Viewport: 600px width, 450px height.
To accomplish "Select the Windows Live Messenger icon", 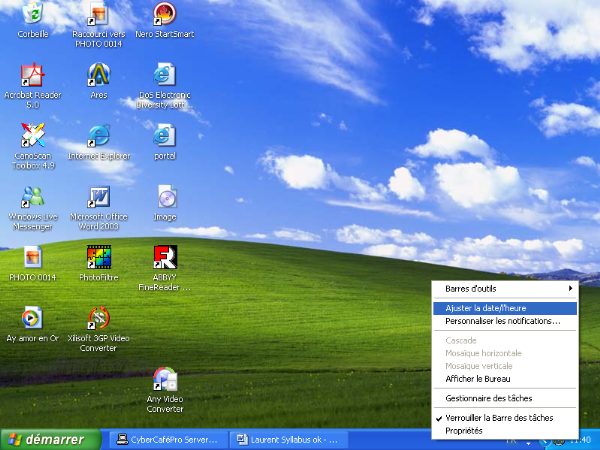I will pyautogui.click(x=33, y=195).
